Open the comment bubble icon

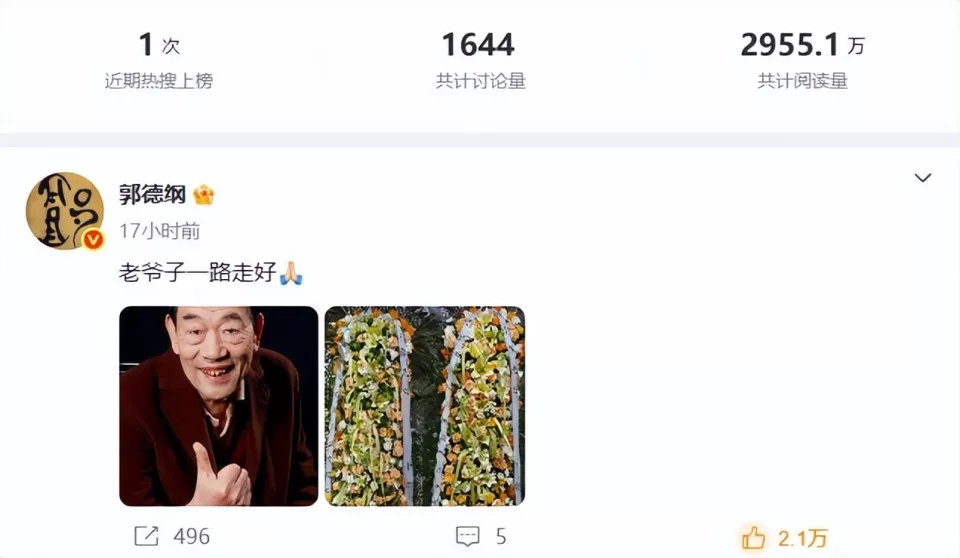point(468,536)
